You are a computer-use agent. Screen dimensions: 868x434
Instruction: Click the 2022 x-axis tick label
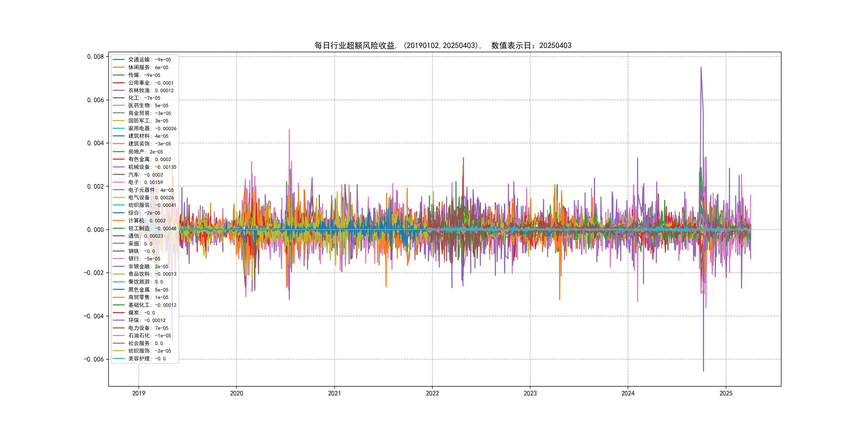[x=432, y=393]
